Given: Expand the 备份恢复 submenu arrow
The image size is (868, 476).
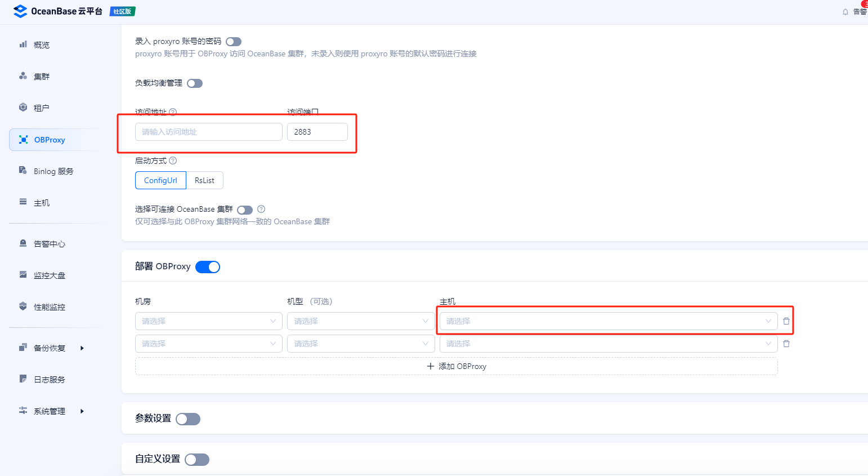Looking at the screenshot, I should pos(82,348).
